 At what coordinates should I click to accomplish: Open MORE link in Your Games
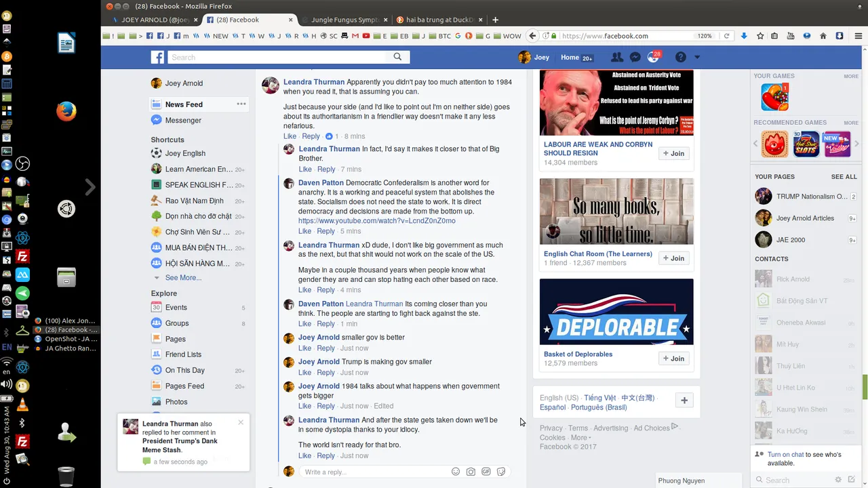click(851, 76)
